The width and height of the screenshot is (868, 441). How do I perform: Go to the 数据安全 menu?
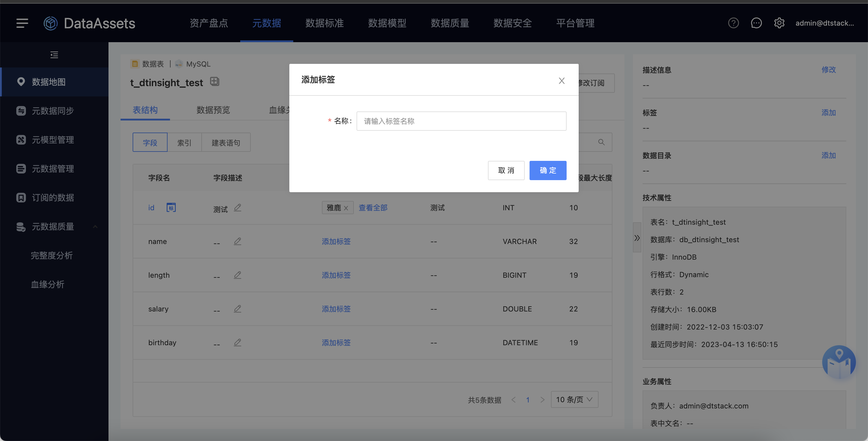[512, 23]
